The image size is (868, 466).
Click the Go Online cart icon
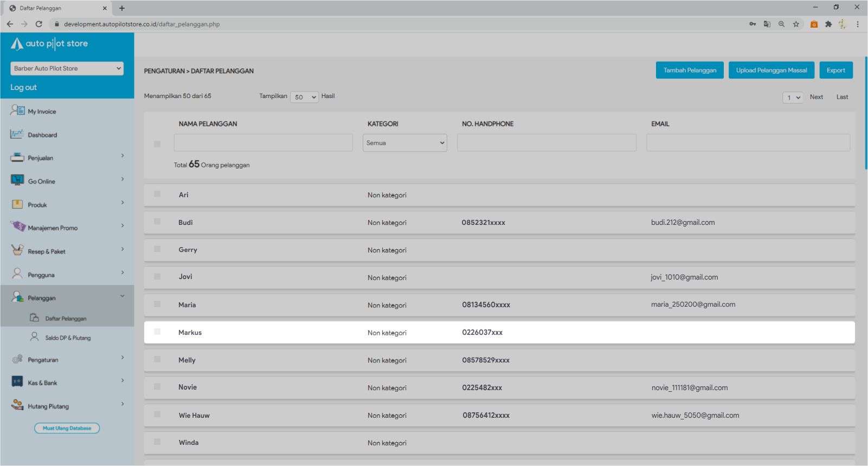[17, 180]
